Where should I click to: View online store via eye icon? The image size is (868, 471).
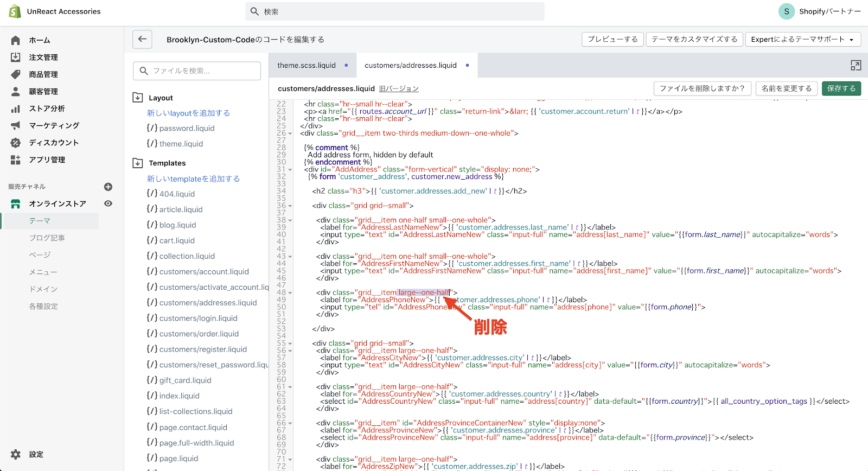pos(108,203)
